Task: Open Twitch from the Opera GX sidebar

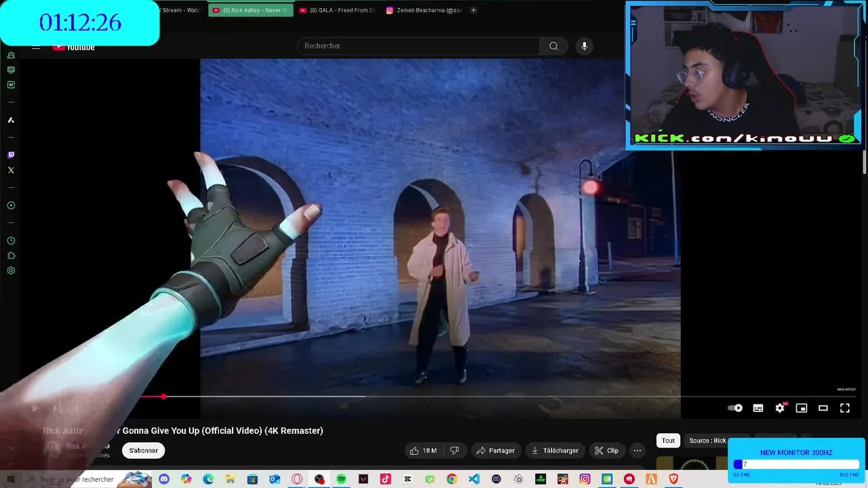Action: click(x=11, y=155)
